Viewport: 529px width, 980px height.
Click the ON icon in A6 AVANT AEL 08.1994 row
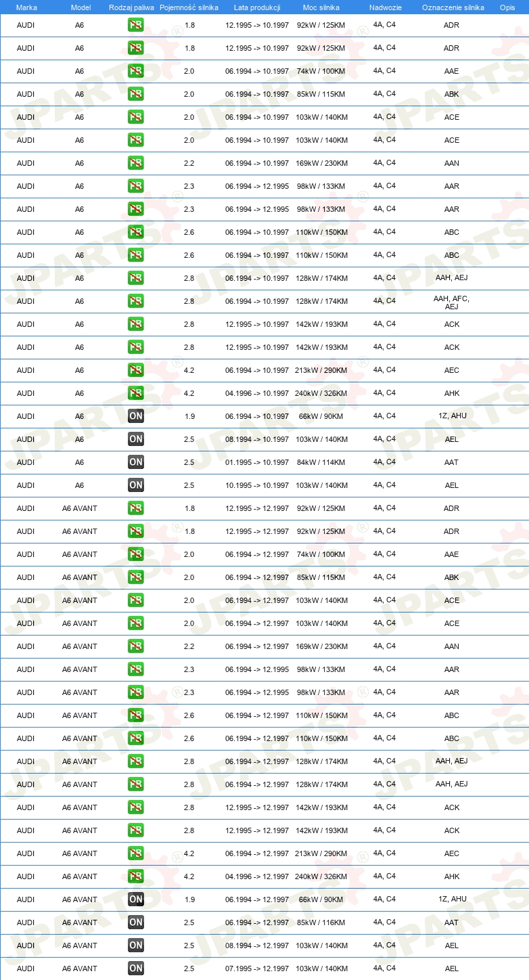click(x=136, y=945)
